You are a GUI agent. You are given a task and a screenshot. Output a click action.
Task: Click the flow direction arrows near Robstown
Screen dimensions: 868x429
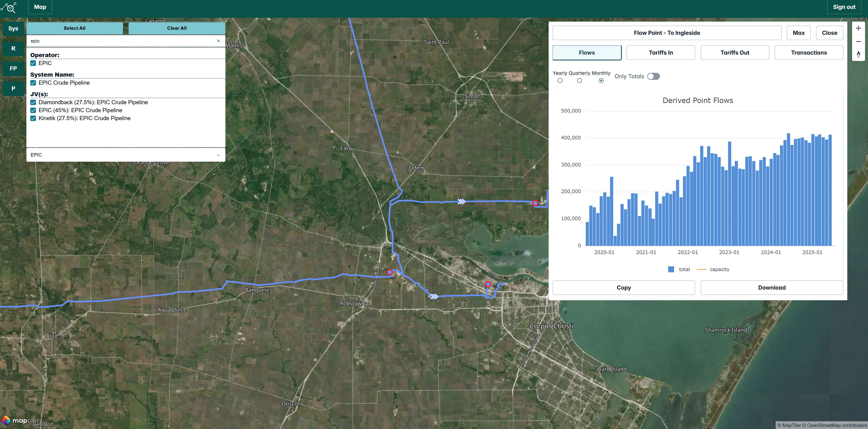point(434,296)
